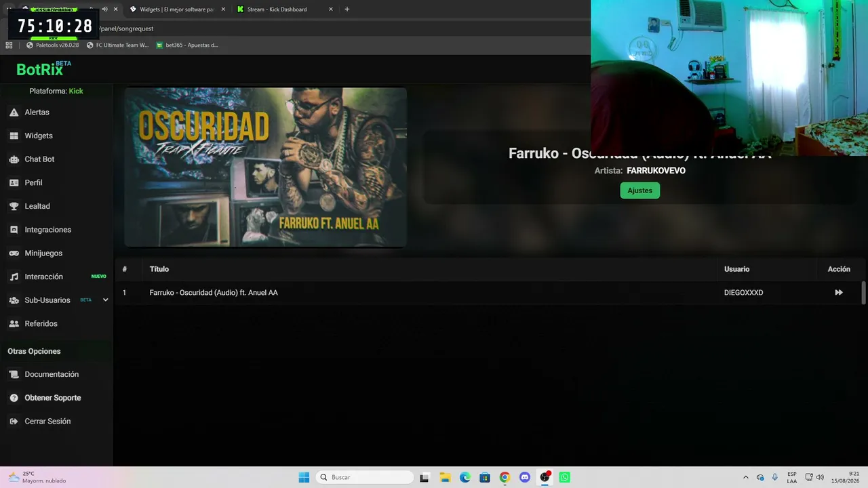Open the ESP LAA language switcher

click(x=792, y=477)
